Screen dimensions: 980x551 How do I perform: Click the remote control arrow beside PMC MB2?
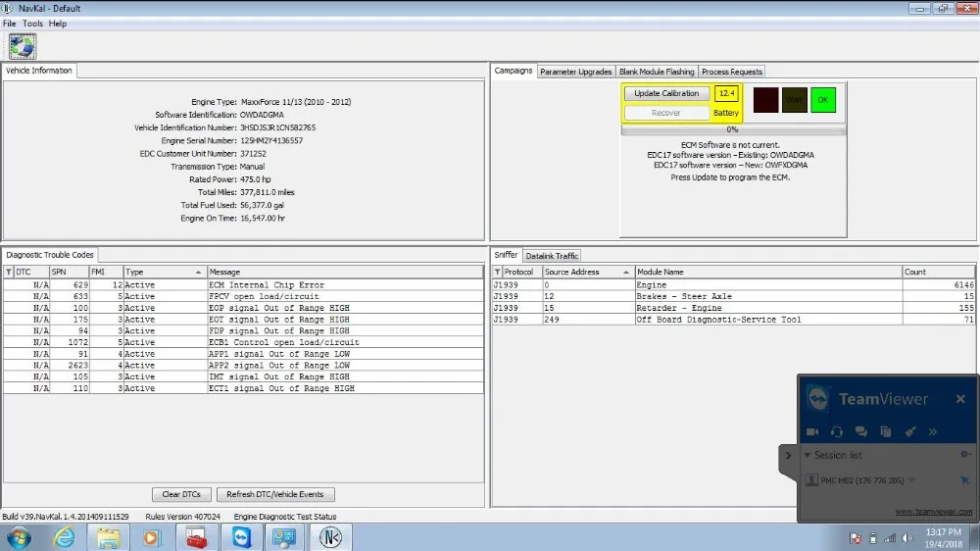964,480
